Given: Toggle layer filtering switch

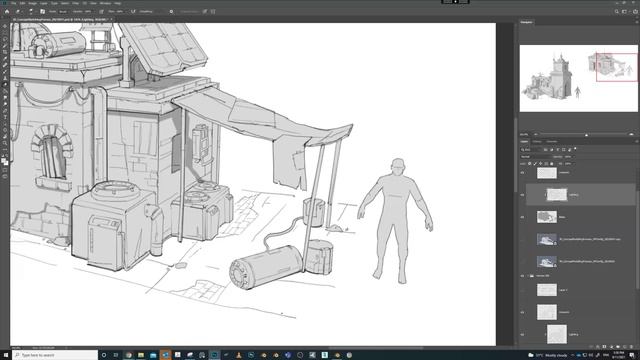Looking at the screenshot, I should (x=575, y=149).
